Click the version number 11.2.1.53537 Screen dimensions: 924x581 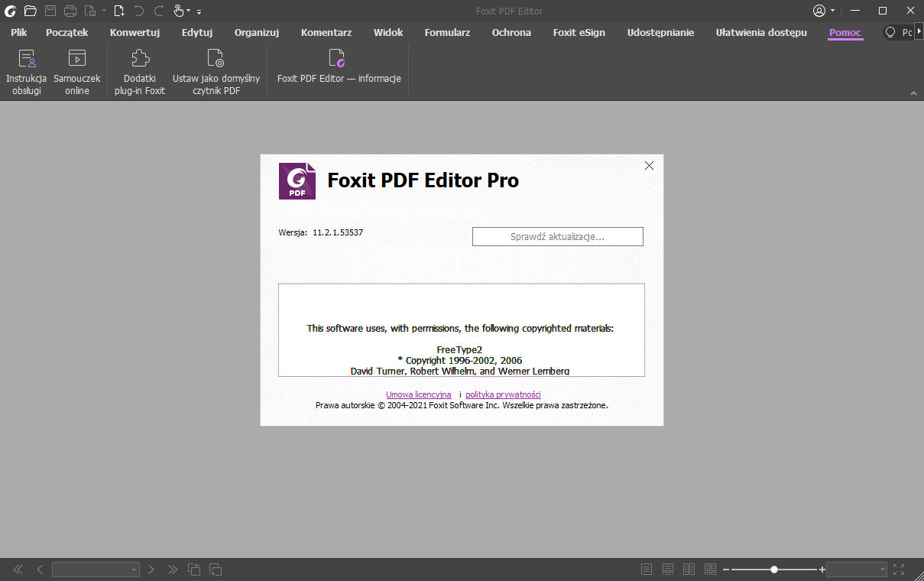(x=338, y=232)
